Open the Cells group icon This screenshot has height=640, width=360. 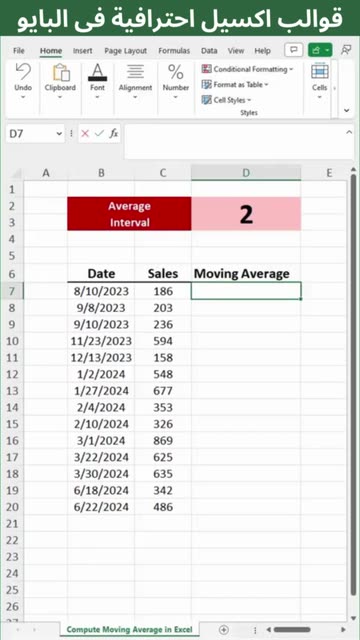coord(320,72)
